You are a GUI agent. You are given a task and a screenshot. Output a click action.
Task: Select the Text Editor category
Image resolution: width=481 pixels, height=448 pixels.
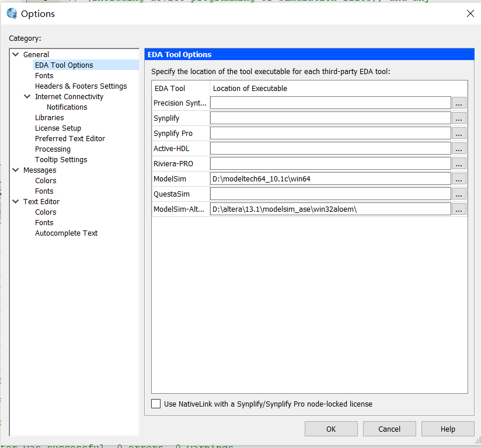pyautogui.click(x=41, y=201)
